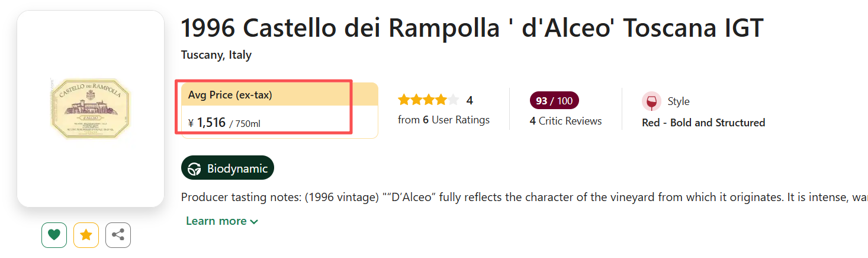Click the 93 / 100 critic score badge
This screenshot has height=258, width=868.
point(554,101)
